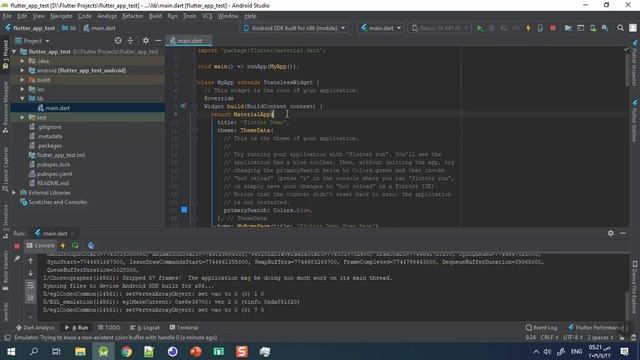Open Google Chrome from taskbar

coord(127,351)
